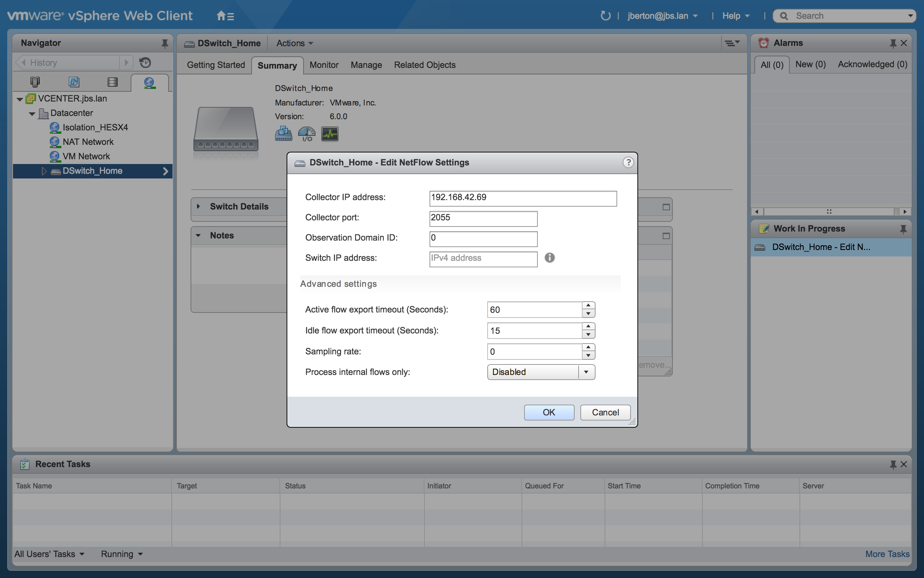
Task: Select the Acknowledged (0) alarms tab
Action: pyautogui.click(x=872, y=64)
